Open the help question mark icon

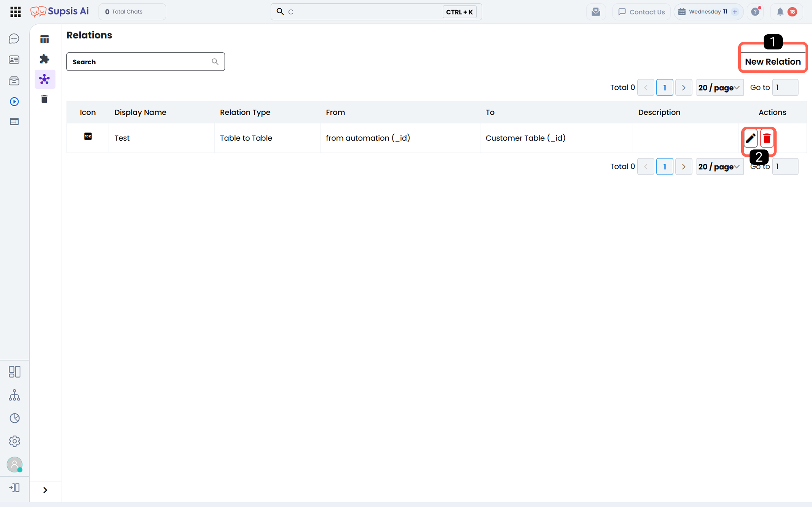point(756,12)
